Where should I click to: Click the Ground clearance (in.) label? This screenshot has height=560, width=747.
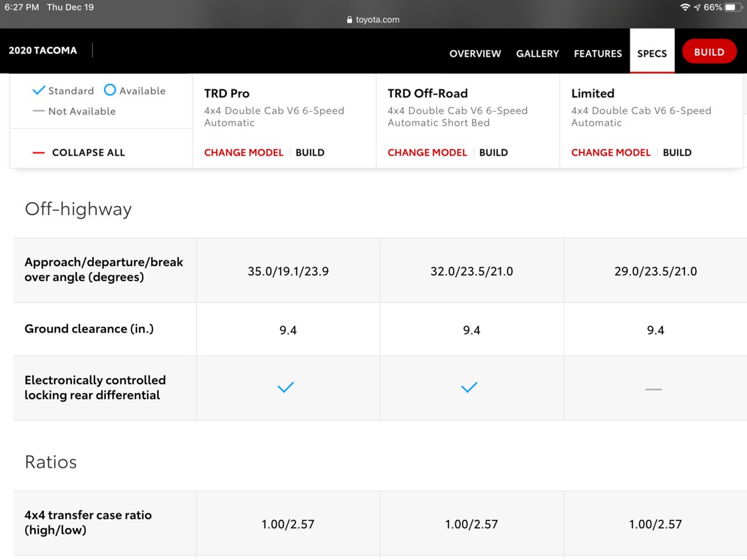89,329
